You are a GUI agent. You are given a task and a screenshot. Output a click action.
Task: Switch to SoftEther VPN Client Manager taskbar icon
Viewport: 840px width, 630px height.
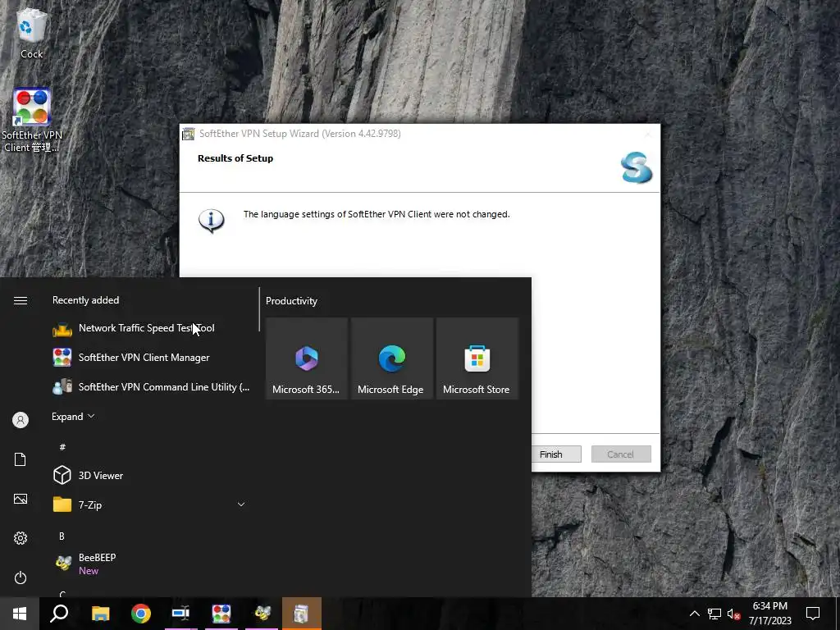coord(221,614)
